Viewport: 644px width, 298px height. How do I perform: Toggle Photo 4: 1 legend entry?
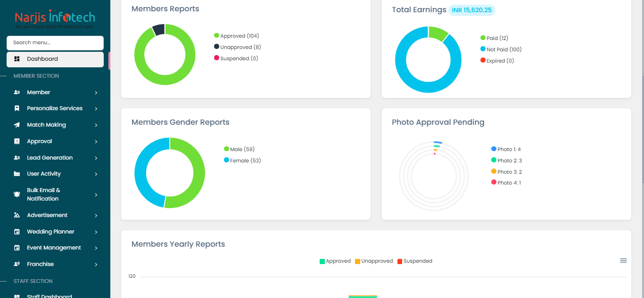(506, 183)
